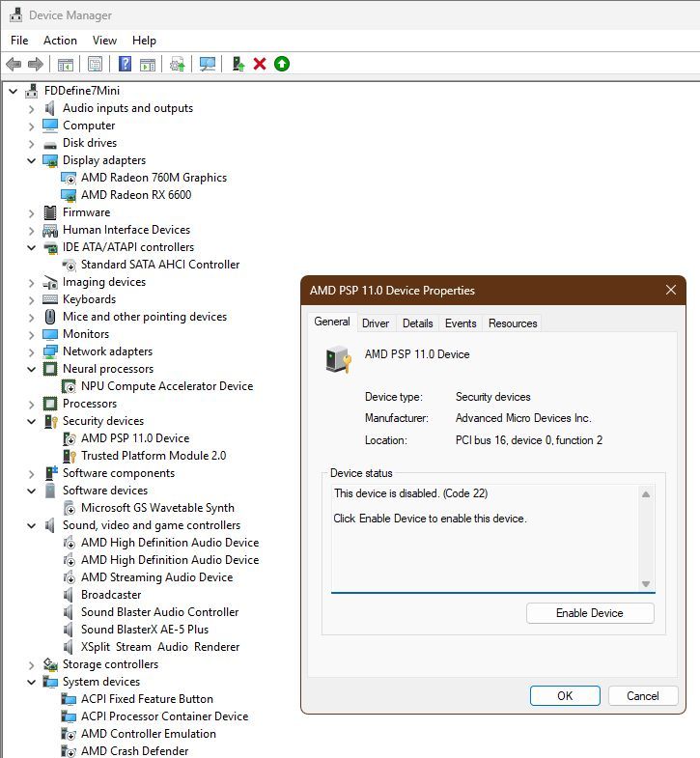
Task: Select the General tab
Action: [x=332, y=322]
